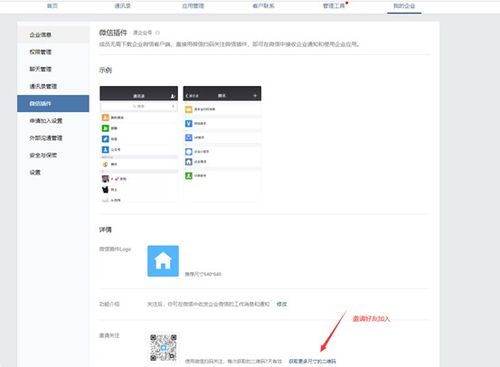The height and width of the screenshot is (367, 500).
Task: Click the 邀请关注 field label
Action: (109, 335)
